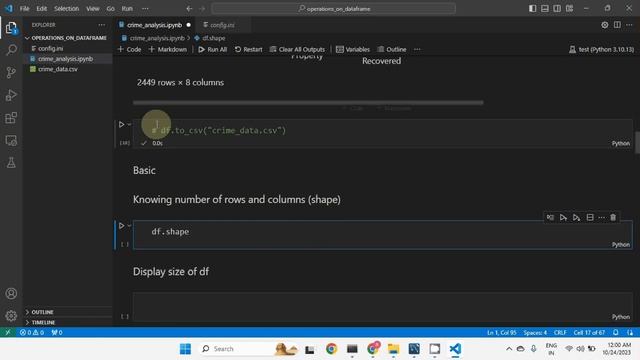The width and height of the screenshot is (640, 360).
Task: Open the Go menu
Action: point(110,8)
